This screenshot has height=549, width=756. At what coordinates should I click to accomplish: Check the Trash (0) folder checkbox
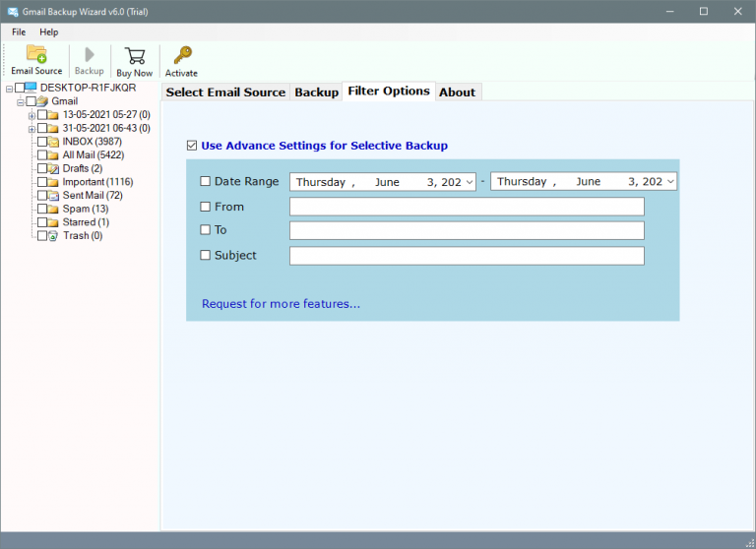42,236
